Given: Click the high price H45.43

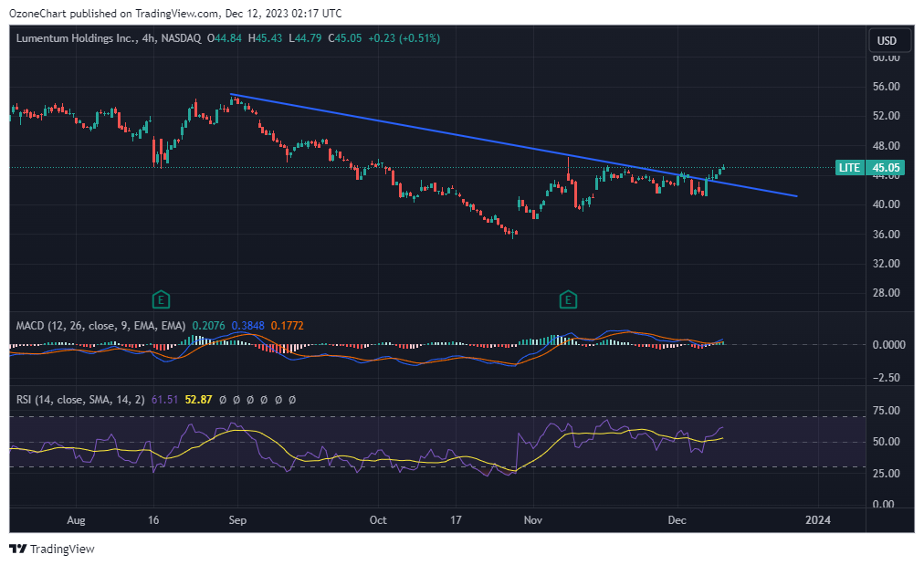Looking at the screenshot, I should pyautogui.click(x=265, y=38).
